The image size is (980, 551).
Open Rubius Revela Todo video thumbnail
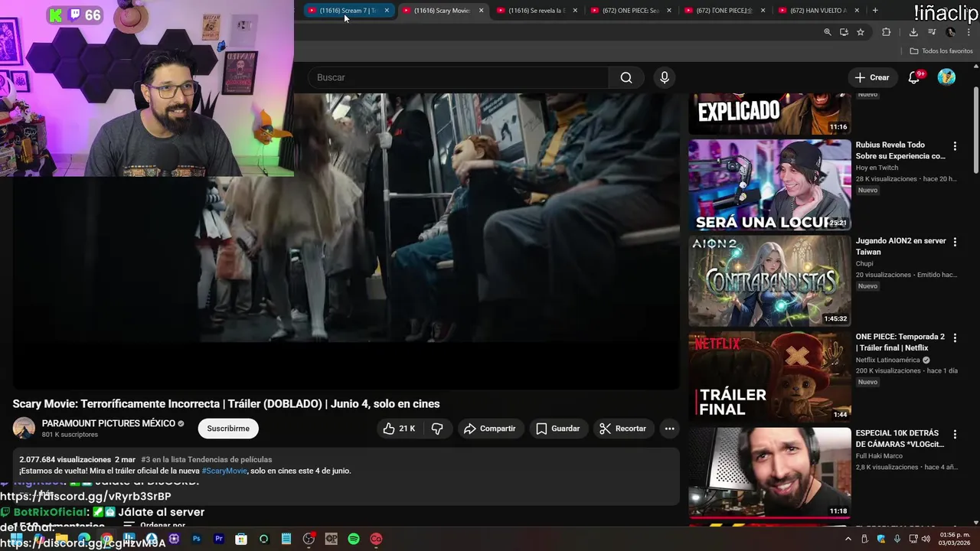[x=769, y=185]
